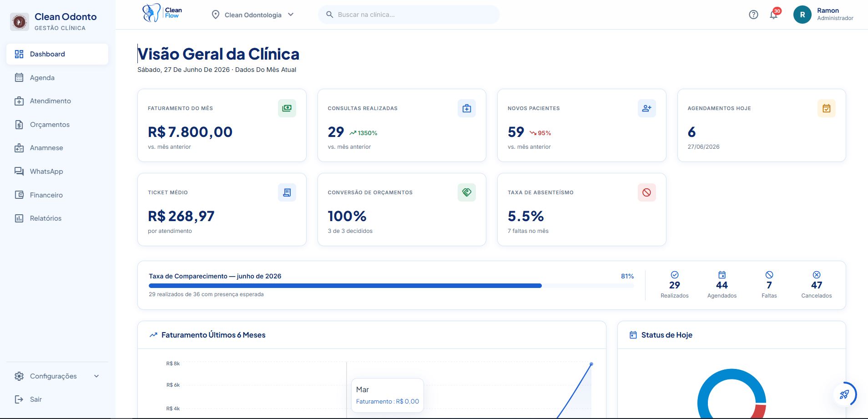The width and height of the screenshot is (868, 419).
Task: Open the help question mark icon
Action: coord(753,15)
